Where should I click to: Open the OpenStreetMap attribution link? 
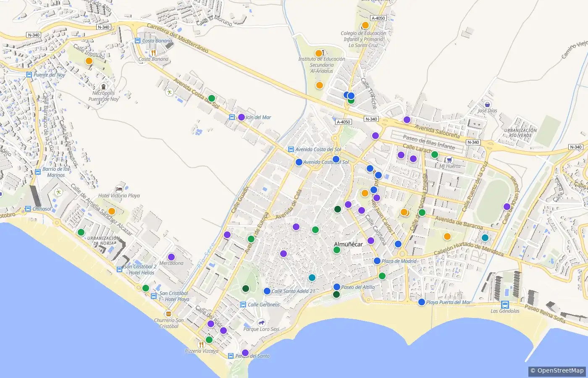click(557, 370)
